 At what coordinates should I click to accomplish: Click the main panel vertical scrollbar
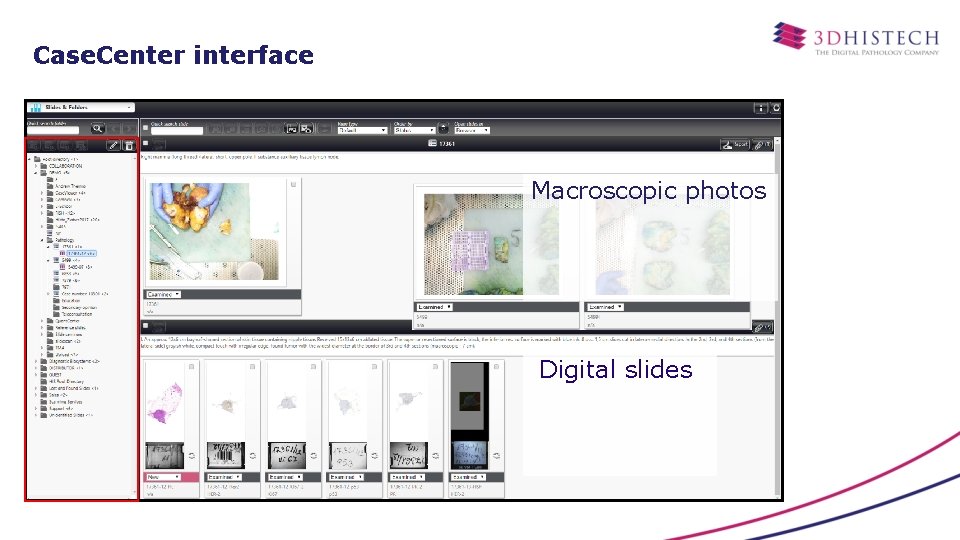point(778,318)
